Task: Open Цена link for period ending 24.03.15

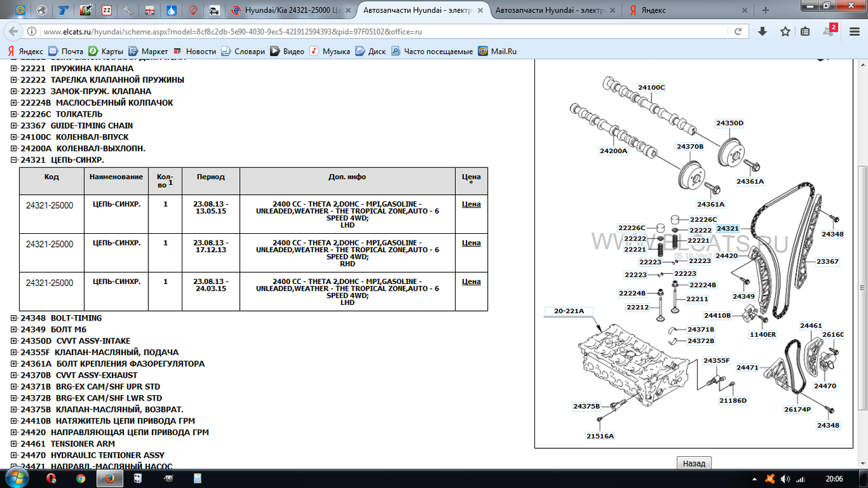Action: [471, 281]
